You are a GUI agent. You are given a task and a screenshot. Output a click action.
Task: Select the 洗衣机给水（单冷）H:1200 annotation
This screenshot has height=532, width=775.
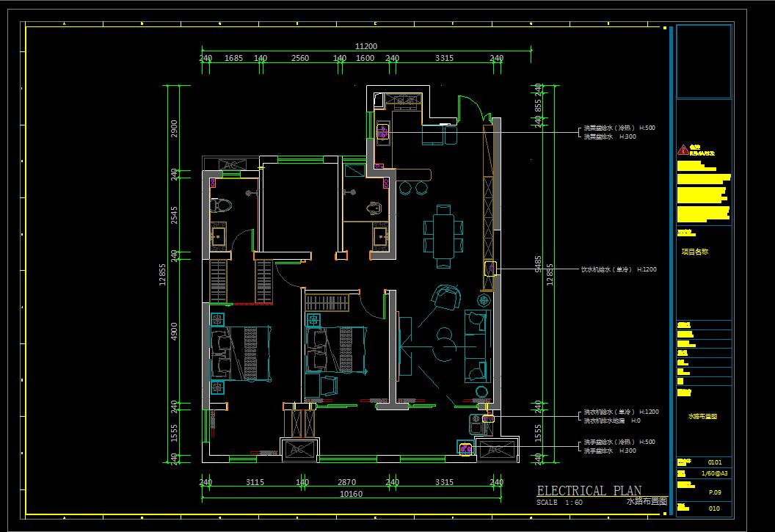click(622, 412)
